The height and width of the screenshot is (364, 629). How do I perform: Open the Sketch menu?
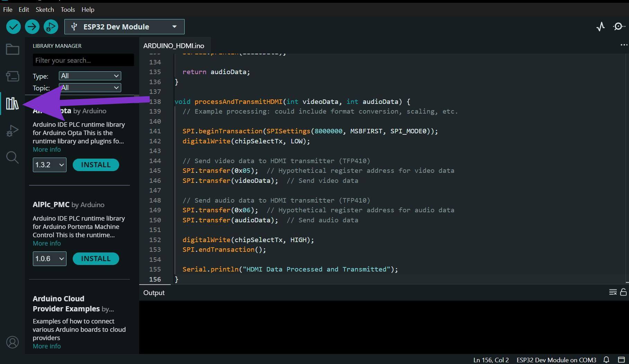(45, 10)
